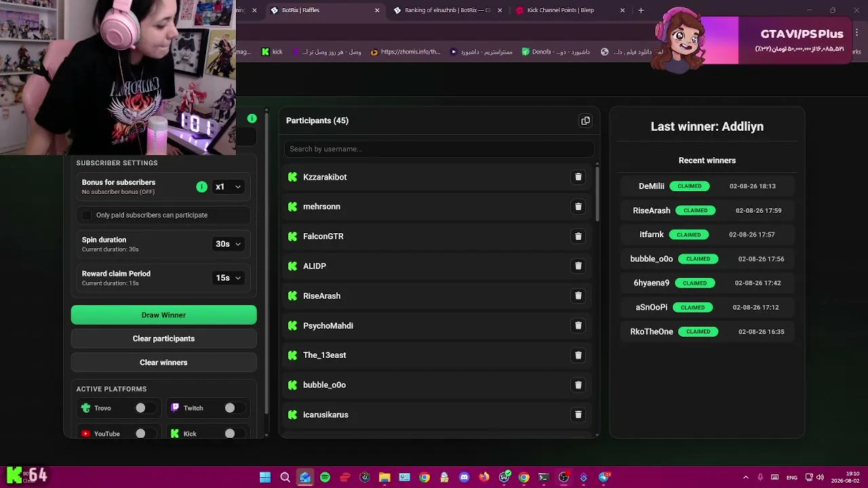Open the Reward claim period 15s dropdown
Viewport: 868px width, 488px height.
point(228,278)
